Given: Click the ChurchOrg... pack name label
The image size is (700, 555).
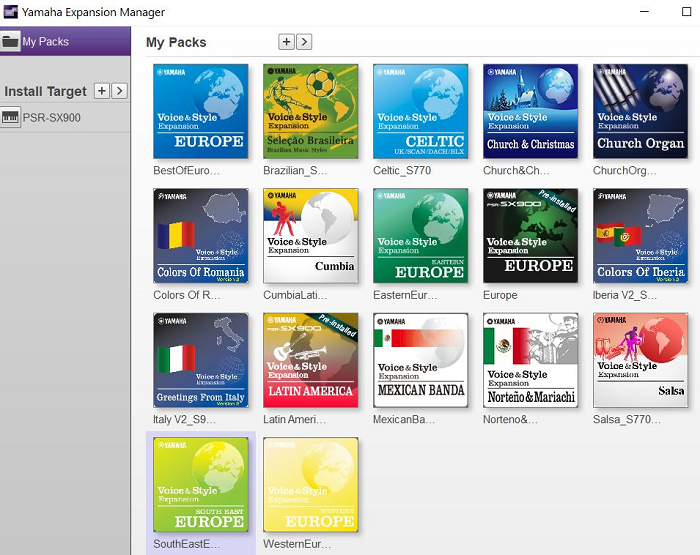Looking at the screenshot, I should [625, 171].
